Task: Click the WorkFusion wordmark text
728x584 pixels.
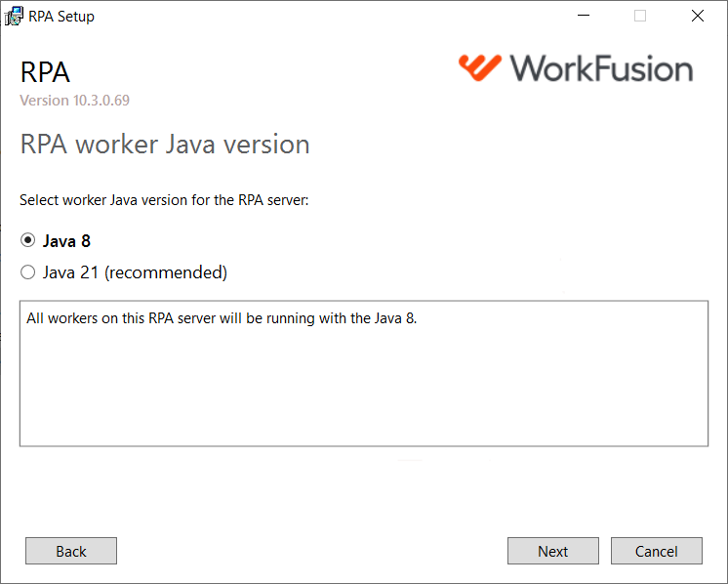Action: [602, 68]
